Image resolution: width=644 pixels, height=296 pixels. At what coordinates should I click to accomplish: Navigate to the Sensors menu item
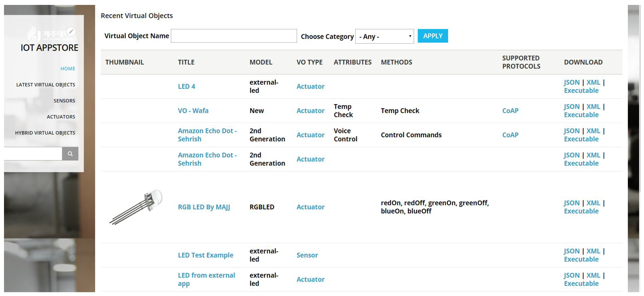tap(64, 101)
